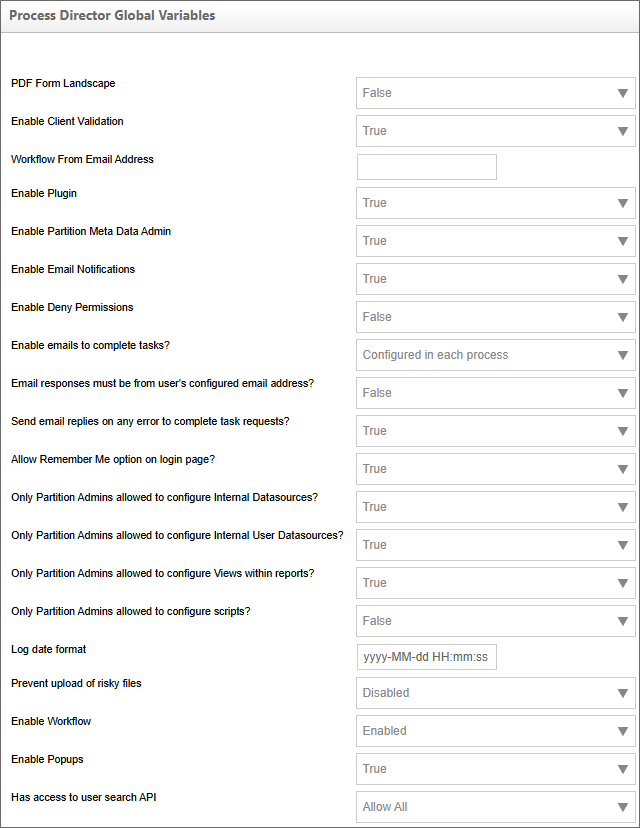The width and height of the screenshot is (640, 828).
Task: Open the Enable Plugin dropdown
Action: (496, 203)
